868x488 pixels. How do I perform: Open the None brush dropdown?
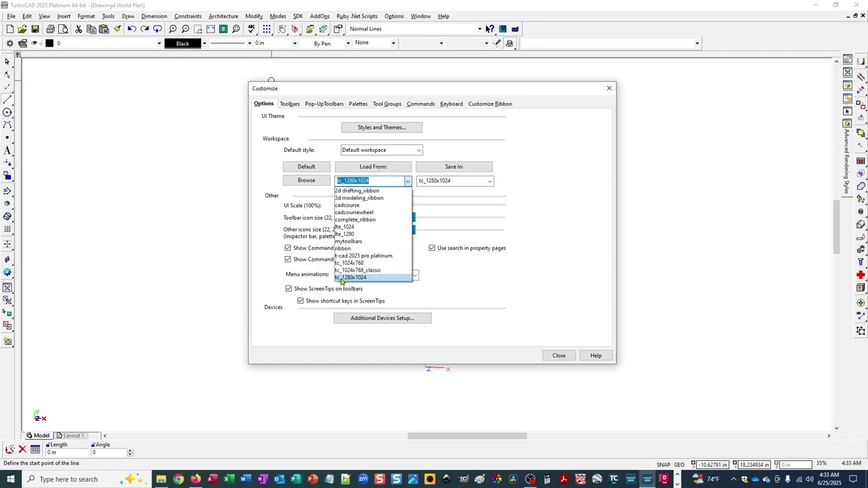coord(393,43)
